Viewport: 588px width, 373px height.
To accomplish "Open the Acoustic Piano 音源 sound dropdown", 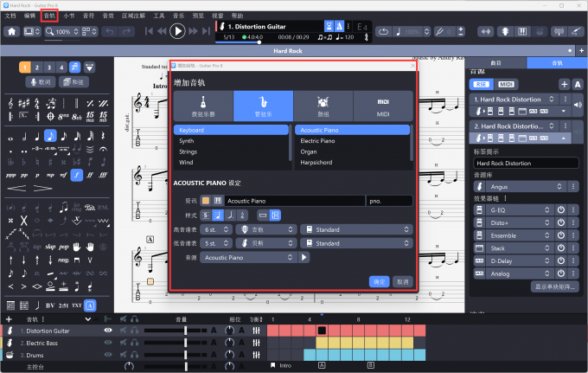I will click(247, 257).
